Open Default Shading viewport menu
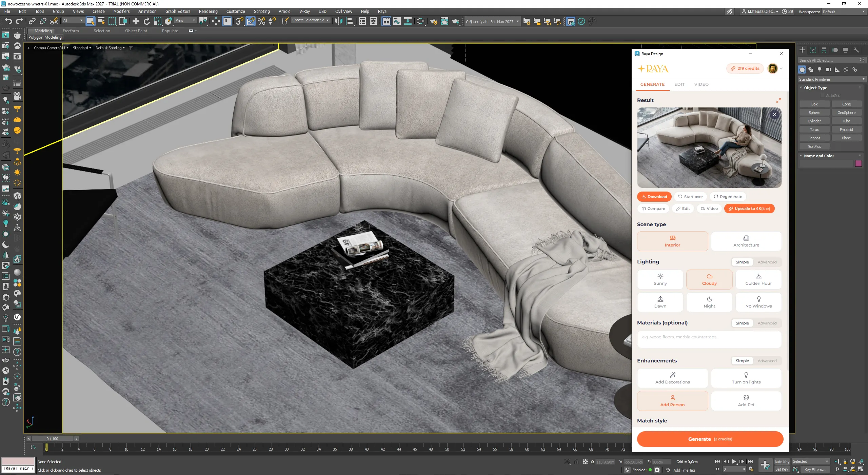868x475 pixels. coord(110,48)
